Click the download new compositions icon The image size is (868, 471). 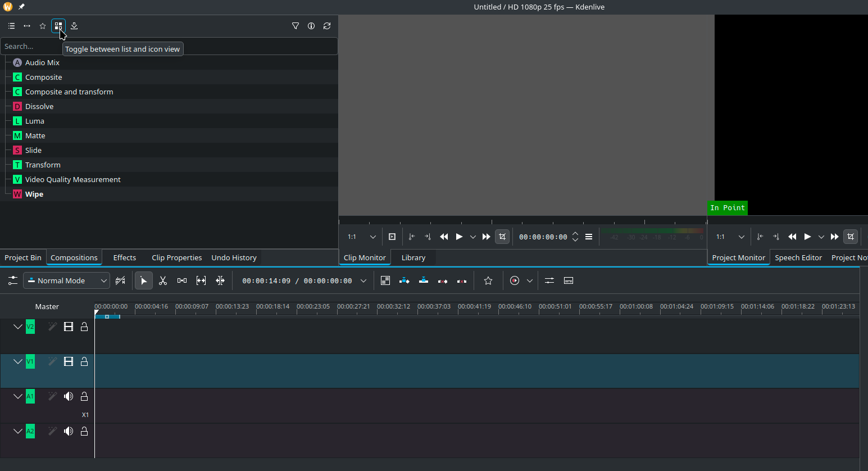point(74,26)
